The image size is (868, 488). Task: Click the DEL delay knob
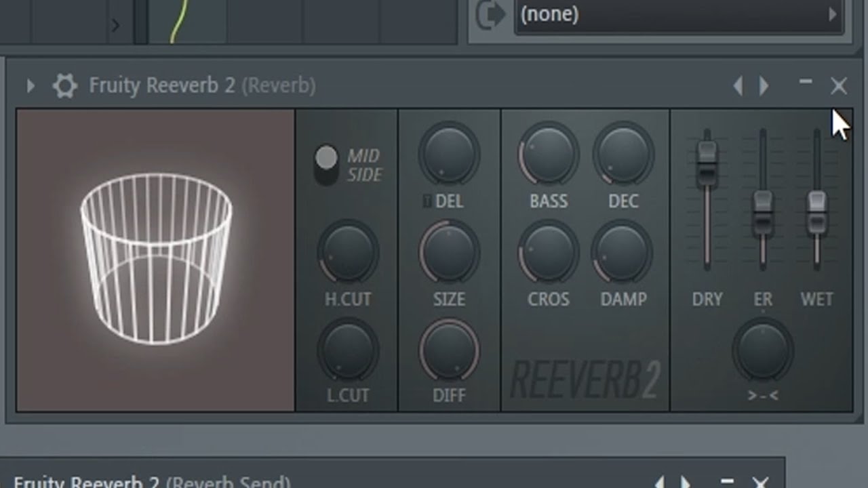(x=449, y=153)
